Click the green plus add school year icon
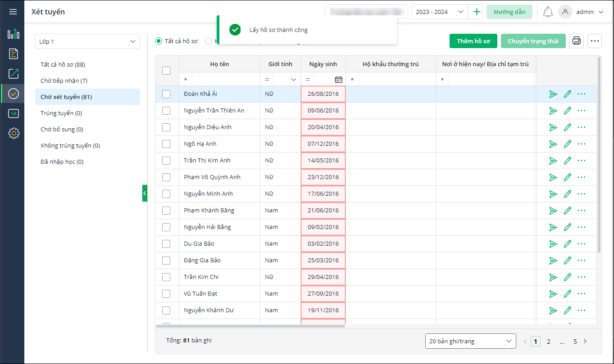The height and width of the screenshot is (364, 614). pyautogui.click(x=477, y=12)
